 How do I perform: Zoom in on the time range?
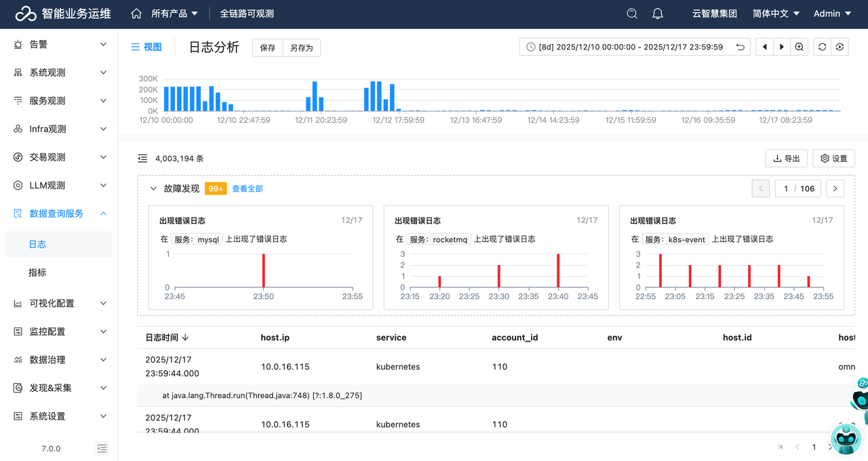click(x=800, y=47)
